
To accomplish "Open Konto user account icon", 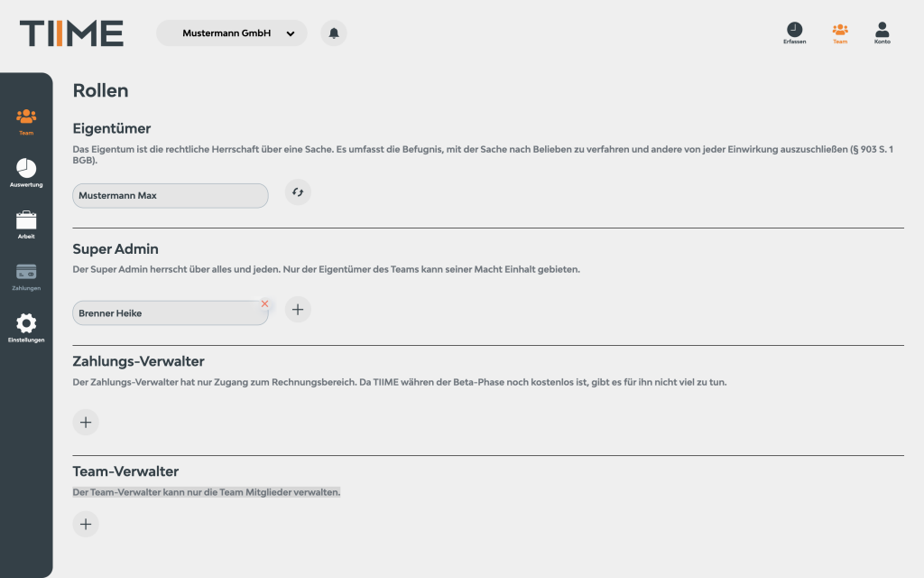I will (882, 33).
